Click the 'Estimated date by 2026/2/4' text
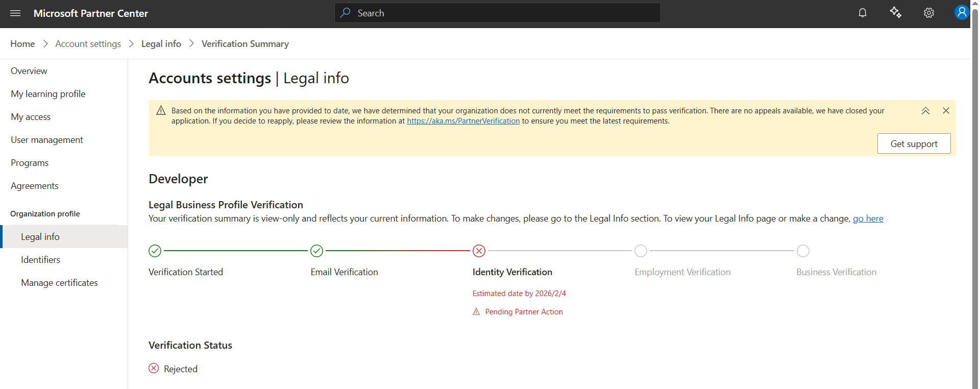 519,294
